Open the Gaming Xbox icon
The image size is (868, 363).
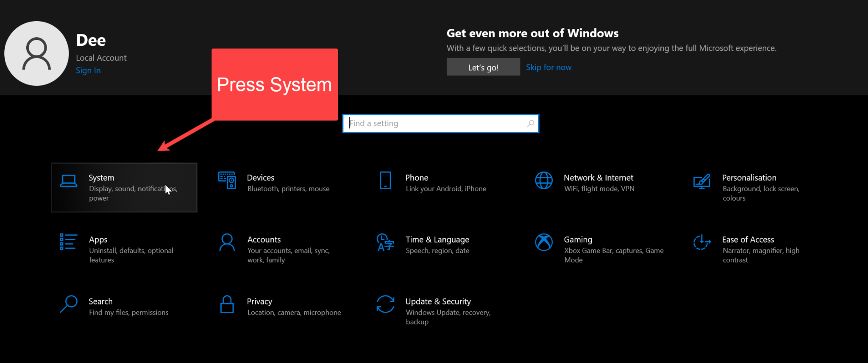click(x=544, y=242)
